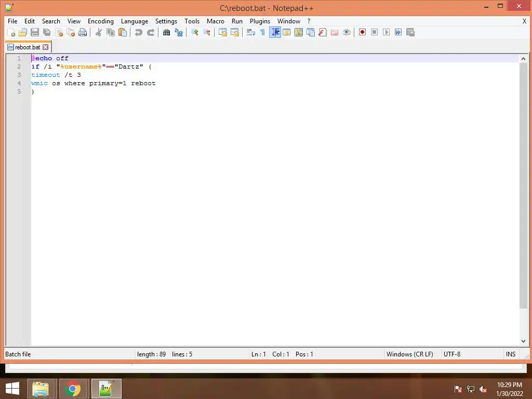Open Chrome from the taskbar

pos(73,389)
